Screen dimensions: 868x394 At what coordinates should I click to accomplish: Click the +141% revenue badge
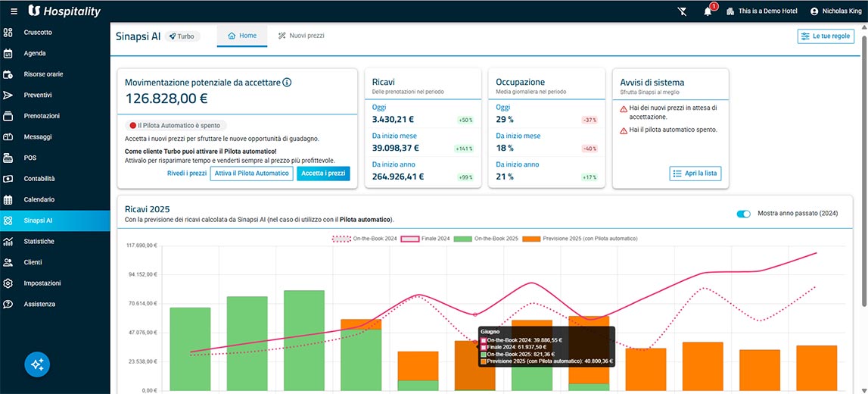(x=465, y=149)
